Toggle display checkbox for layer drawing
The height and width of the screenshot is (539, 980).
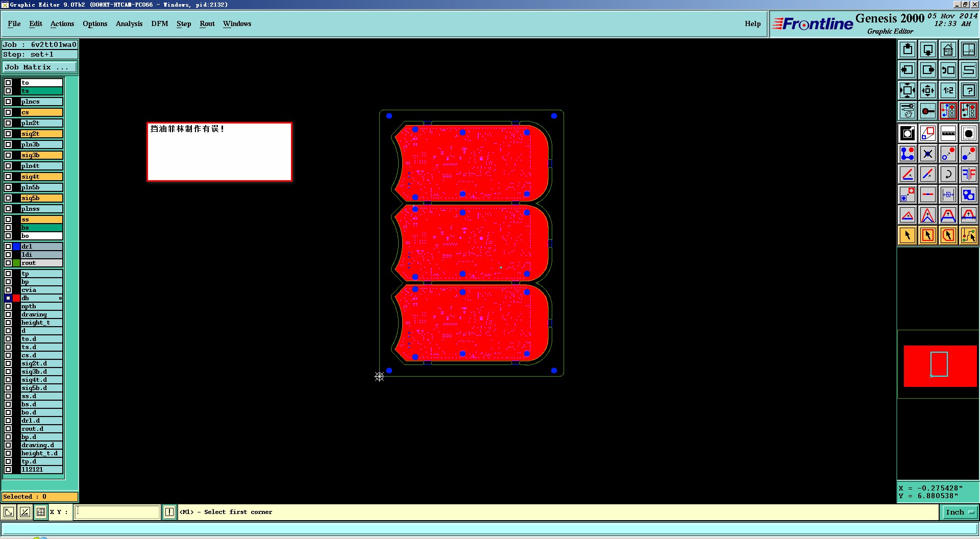(x=8, y=314)
